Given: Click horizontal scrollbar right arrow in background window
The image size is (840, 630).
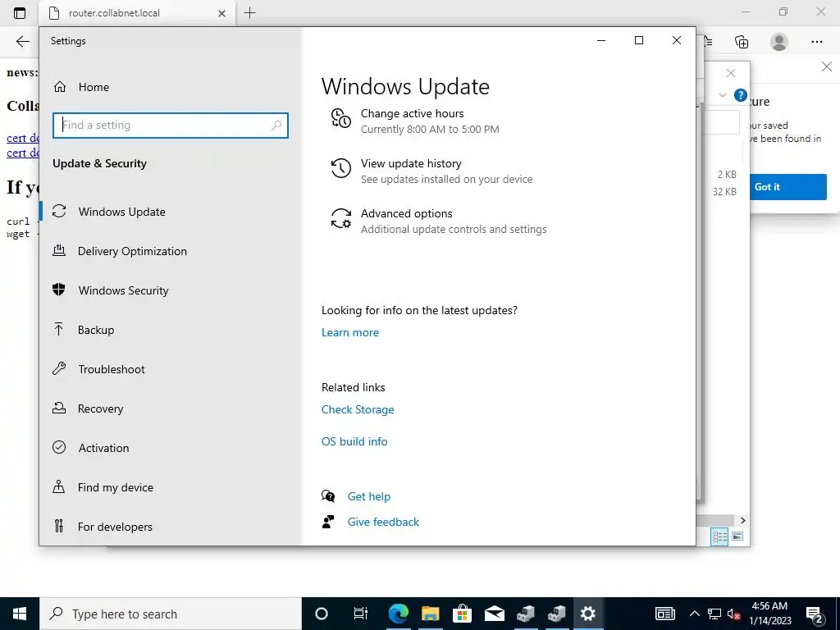Looking at the screenshot, I should pos(742,520).
